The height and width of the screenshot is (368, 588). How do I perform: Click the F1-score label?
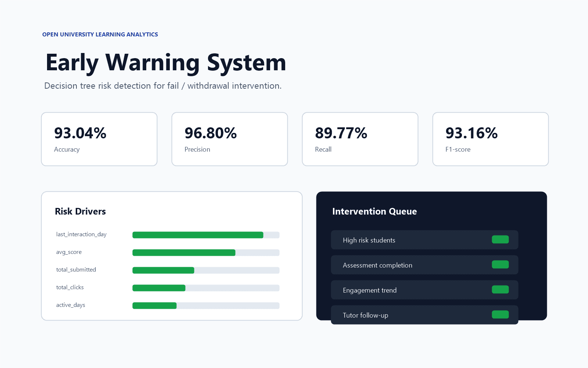[458, 149]
